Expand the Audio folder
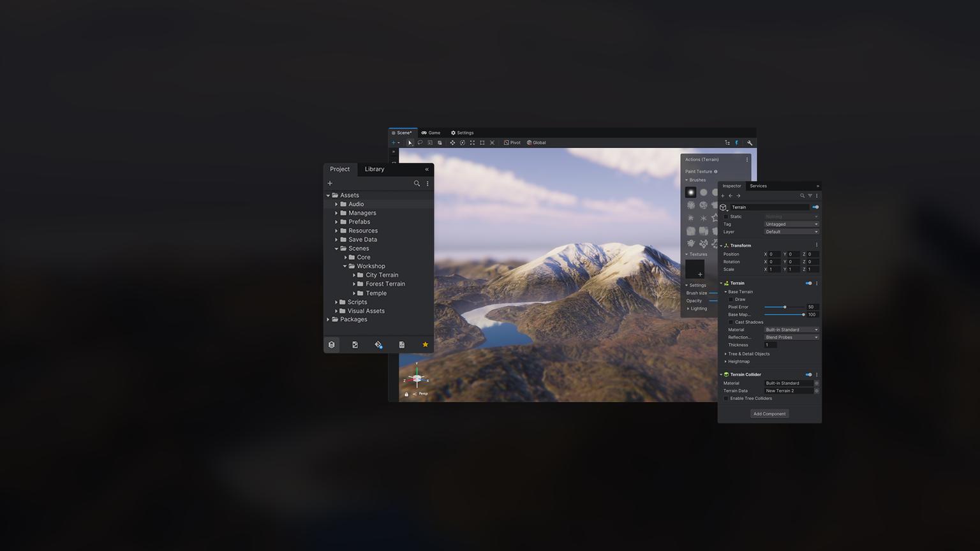The width and height of the screenshot is (980, 551). [x=336, y=205]
